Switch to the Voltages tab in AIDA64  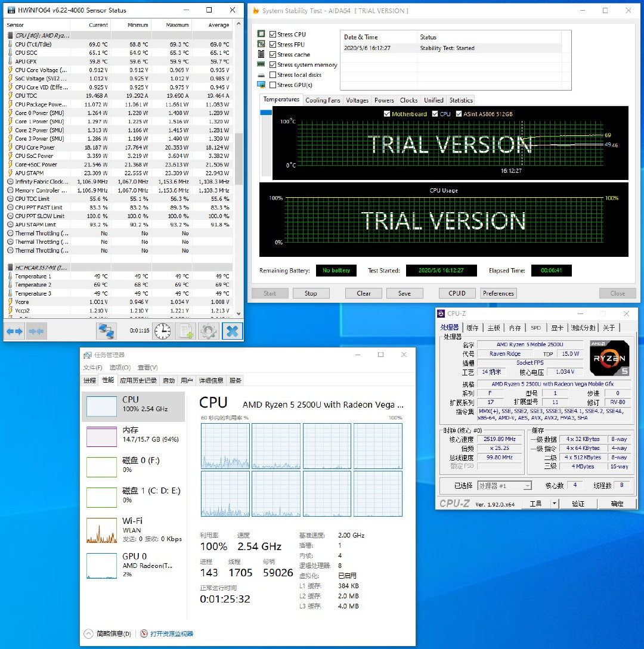[357, 100]
